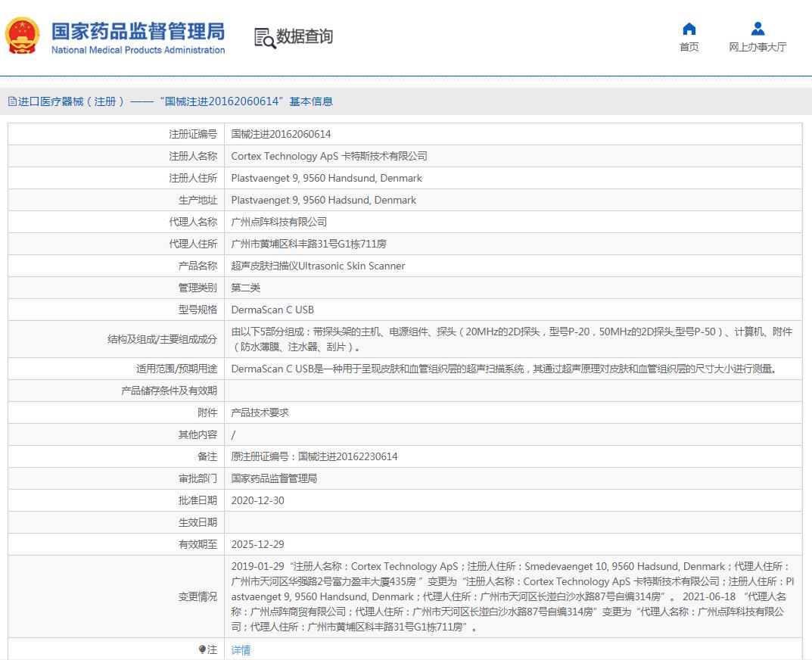Click agent address 广州市黄埔区科丰路31号G1栋711房
The width and height of the screenshot is (812, 660).
(309, 244)
